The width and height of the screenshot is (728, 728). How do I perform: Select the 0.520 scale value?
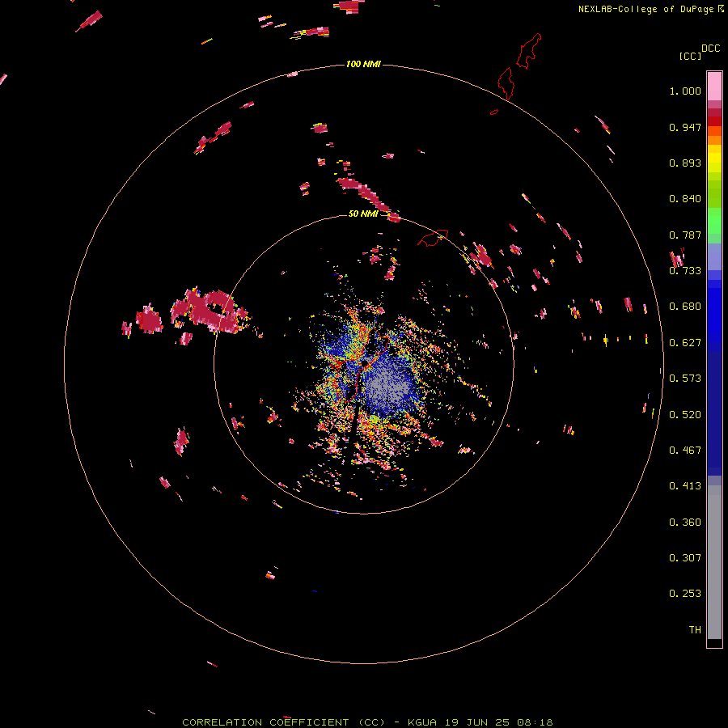685,415
